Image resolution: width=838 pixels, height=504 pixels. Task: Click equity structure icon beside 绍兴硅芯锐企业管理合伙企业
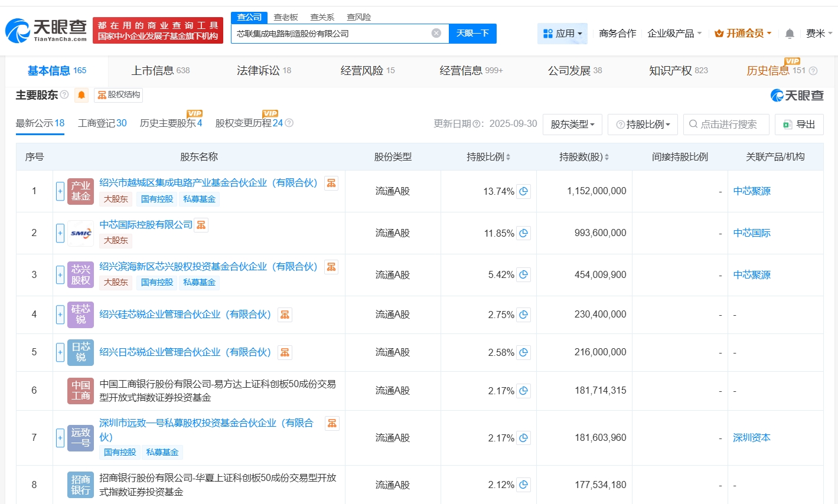[285, 315]
